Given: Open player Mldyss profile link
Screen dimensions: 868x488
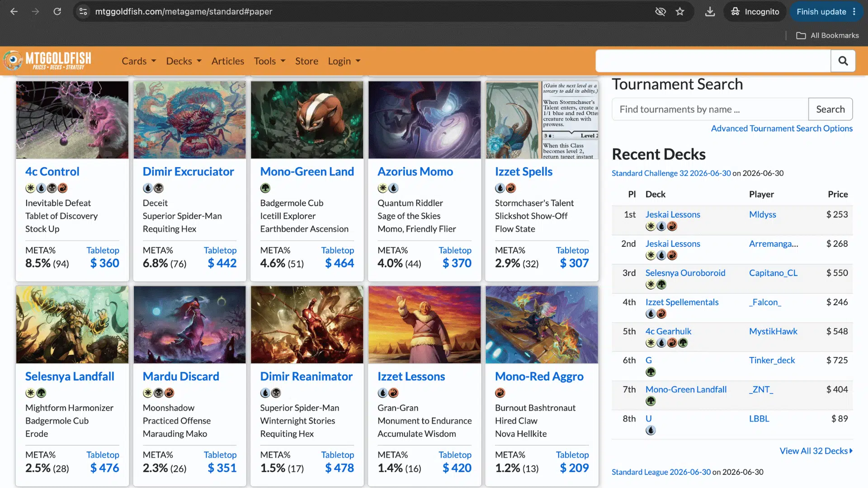Looking at the screenshot, I should pyautogui.click(x=762, y=214).
